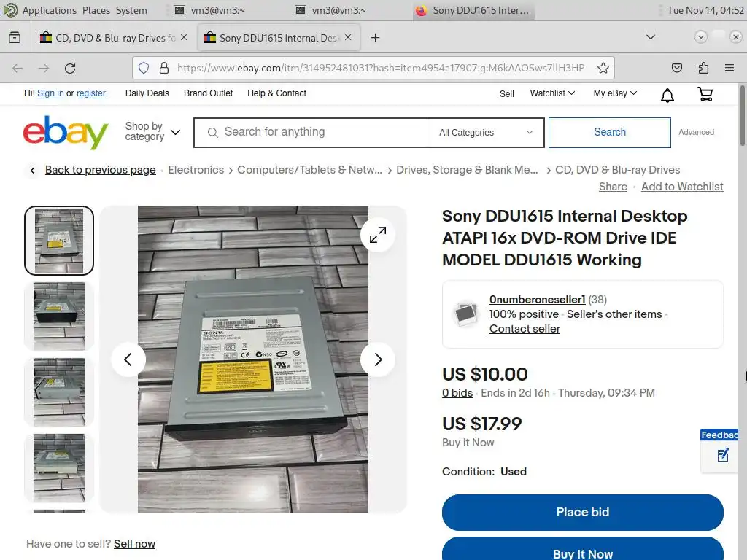
Task: Expand the All Categories dropdown
Action: pos(485,133)
